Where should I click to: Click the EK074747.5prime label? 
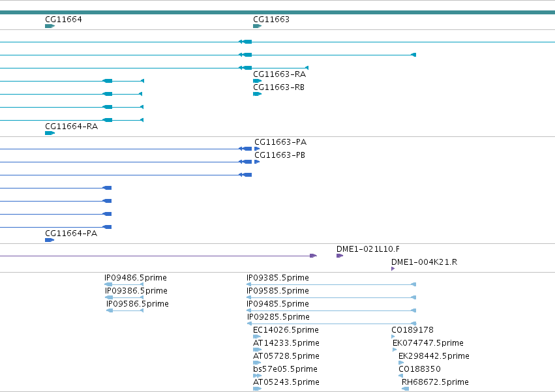coord(428,343)
